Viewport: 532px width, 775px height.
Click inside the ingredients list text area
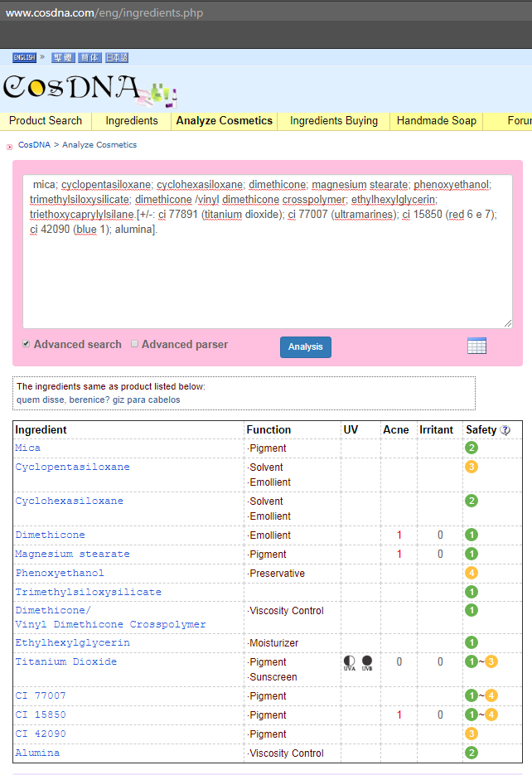(x=267, y=252)
